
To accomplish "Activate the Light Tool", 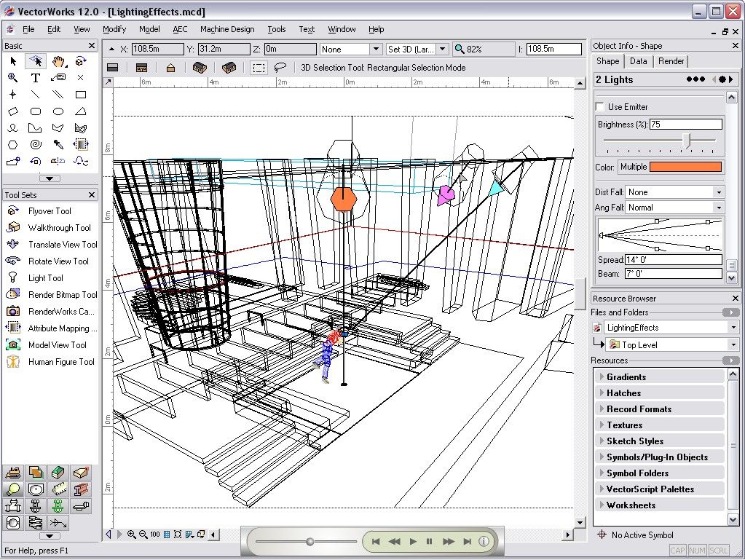I will (45, 278).
